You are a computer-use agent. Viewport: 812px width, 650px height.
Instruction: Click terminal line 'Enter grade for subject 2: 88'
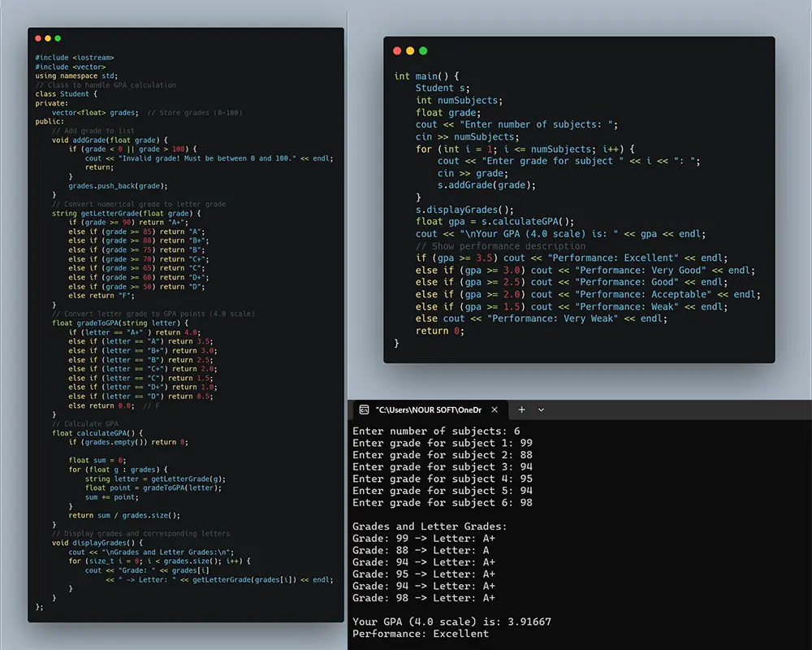coord(443,455)
